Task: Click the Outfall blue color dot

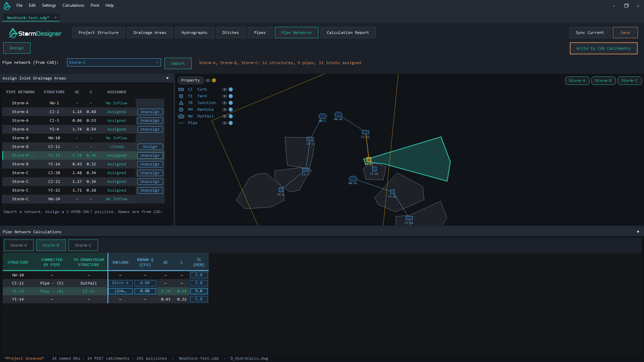Action: point(231,116)
